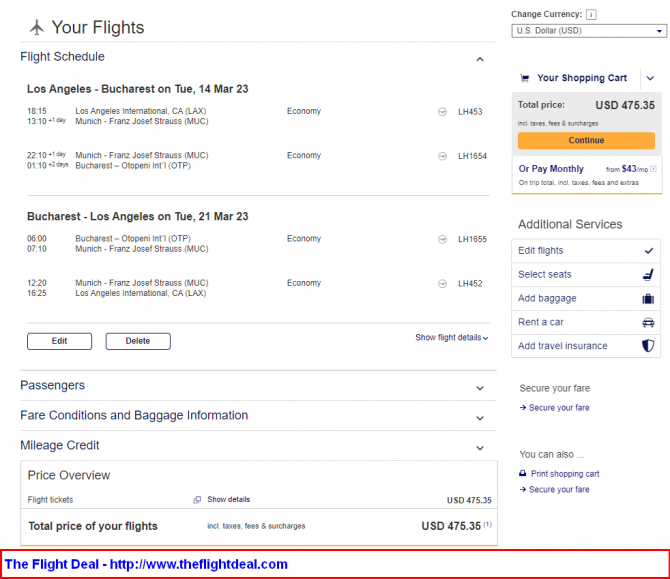Viewport: 670px width, 579px height.
Task: Click the printer icon by Print shopping cart
Action: pos(522,473)
